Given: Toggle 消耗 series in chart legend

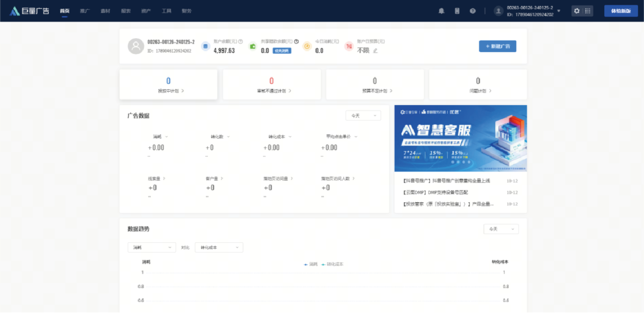Looking at the screenshot, I should point(311,264).
